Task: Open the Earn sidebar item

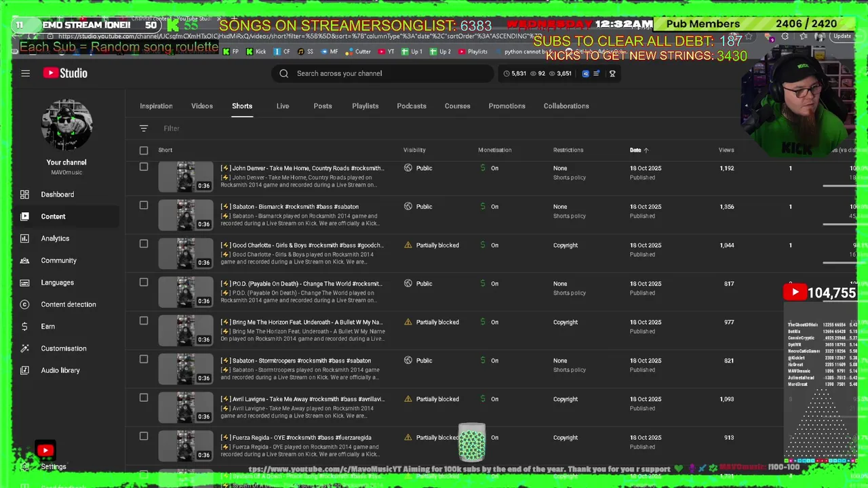Action: pyautogui.click(x=47, y=326)
